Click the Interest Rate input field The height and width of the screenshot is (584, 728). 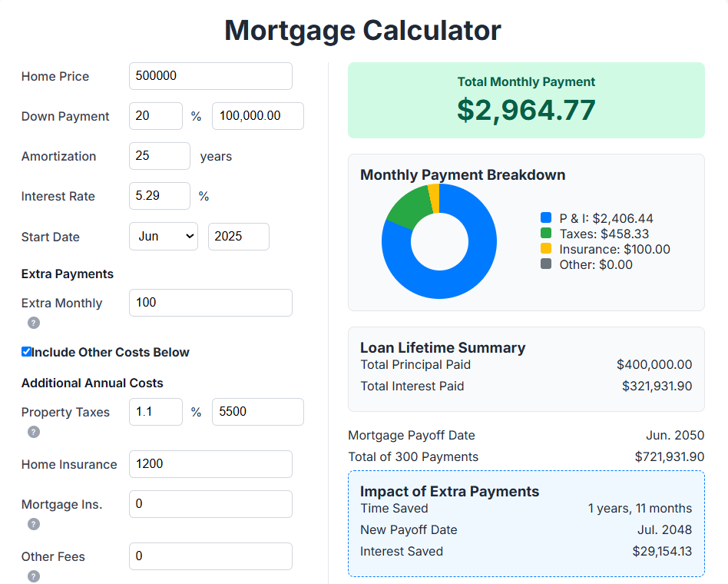(159, 196)
